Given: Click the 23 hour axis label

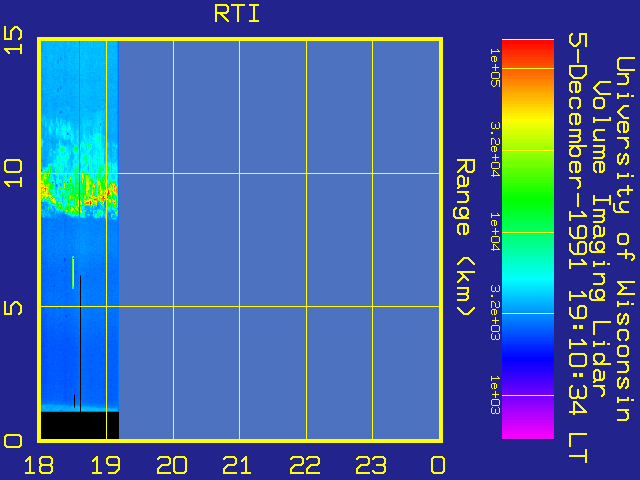Looking at the screenshot, I should click(371, 465).
